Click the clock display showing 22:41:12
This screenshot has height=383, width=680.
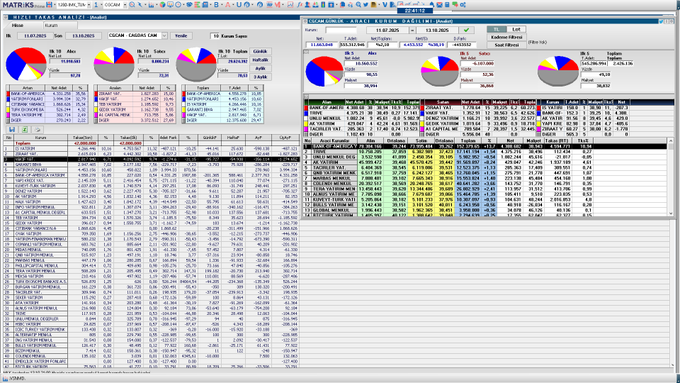pyautogui.click(x=415, y=10)
